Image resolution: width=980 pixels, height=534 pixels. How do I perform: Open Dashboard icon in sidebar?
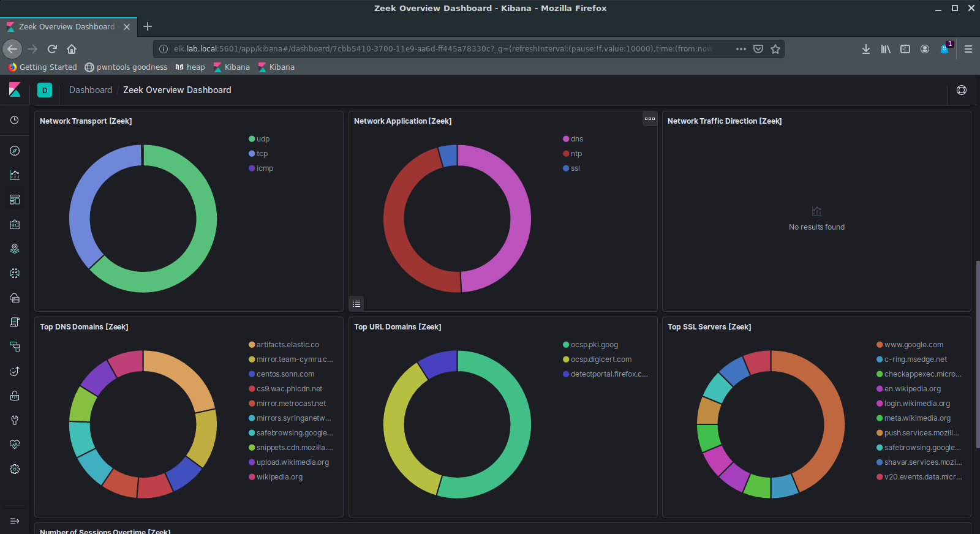(x=15, y=200)
